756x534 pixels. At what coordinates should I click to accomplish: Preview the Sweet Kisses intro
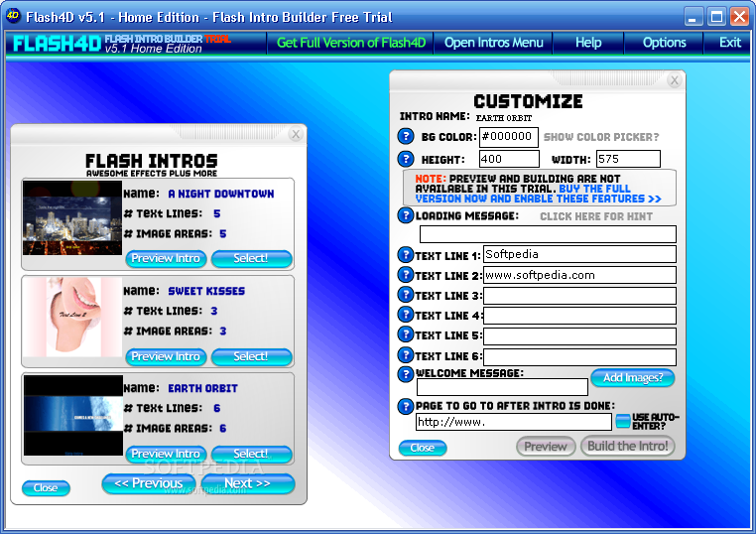[x=166, y=356]
